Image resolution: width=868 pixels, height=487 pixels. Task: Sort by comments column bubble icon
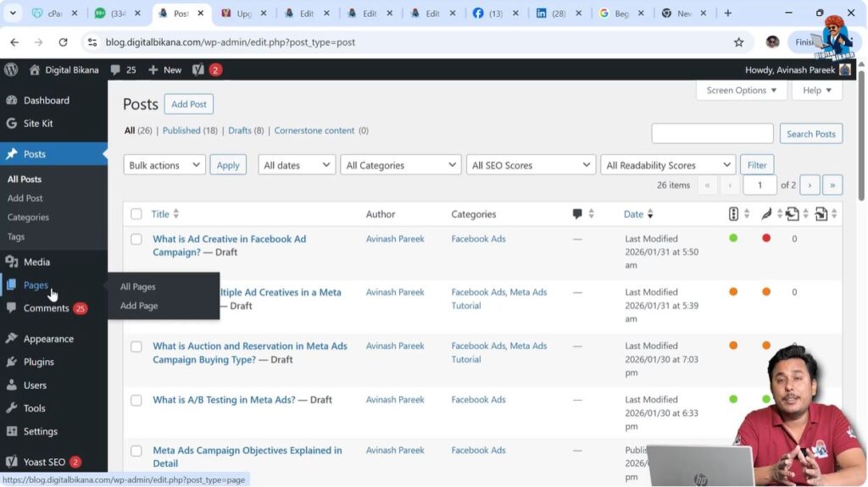point(577,213)
